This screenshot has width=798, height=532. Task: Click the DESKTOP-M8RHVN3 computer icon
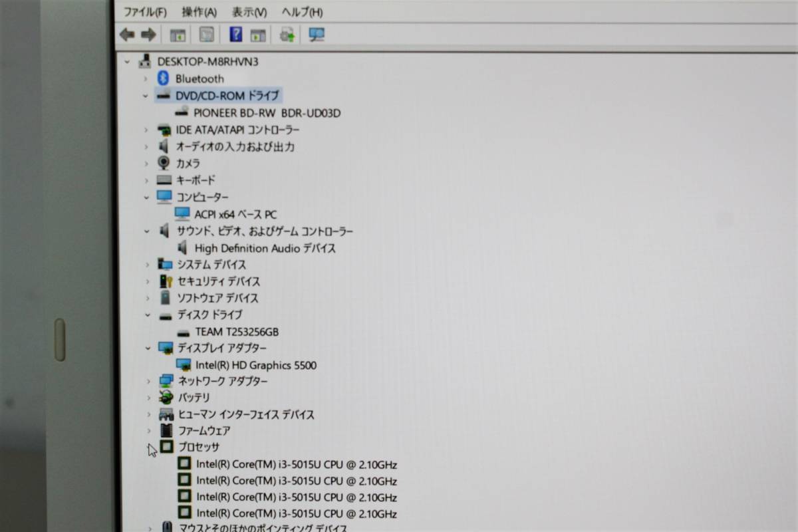pos(144,62)
